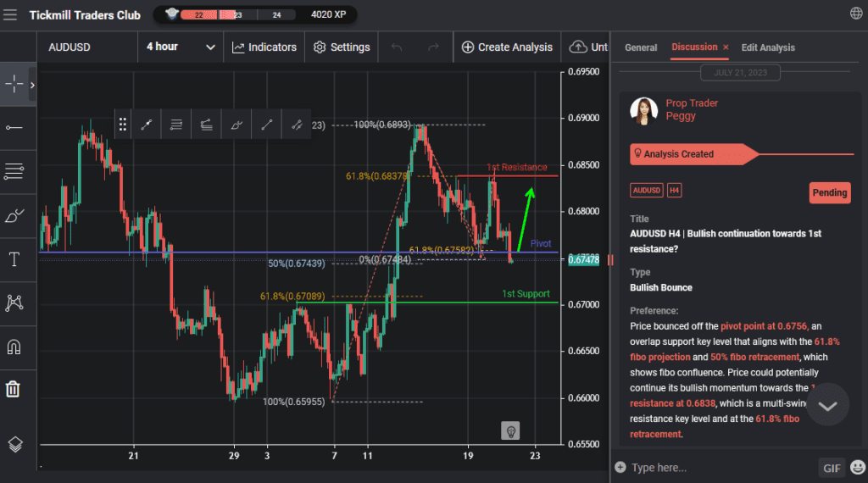The image size is (868, 483).
Task: Click Create Analysis button
Action: pyautogui.click(x=507, y=47)
